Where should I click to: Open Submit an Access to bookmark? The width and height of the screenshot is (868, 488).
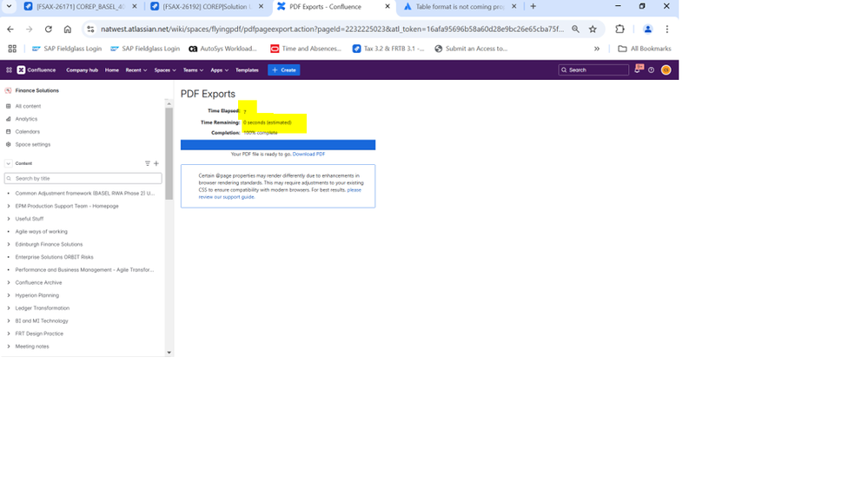pos(471,49)
